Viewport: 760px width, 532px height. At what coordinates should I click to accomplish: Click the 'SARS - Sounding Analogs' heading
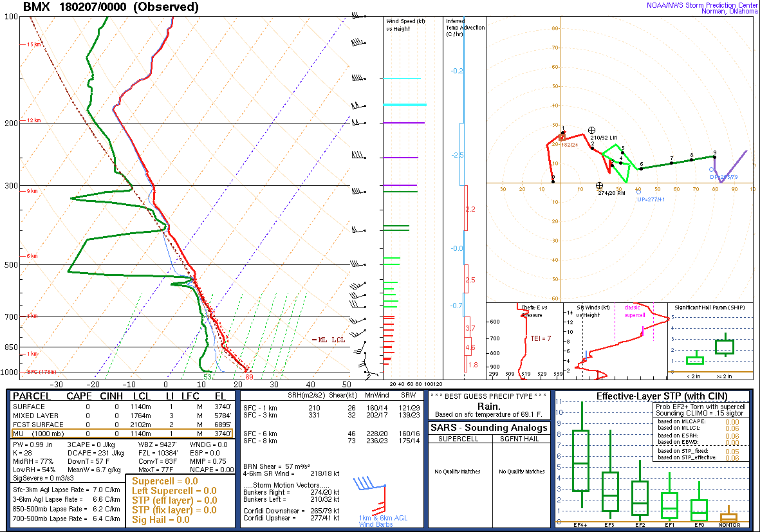(488, 427)
